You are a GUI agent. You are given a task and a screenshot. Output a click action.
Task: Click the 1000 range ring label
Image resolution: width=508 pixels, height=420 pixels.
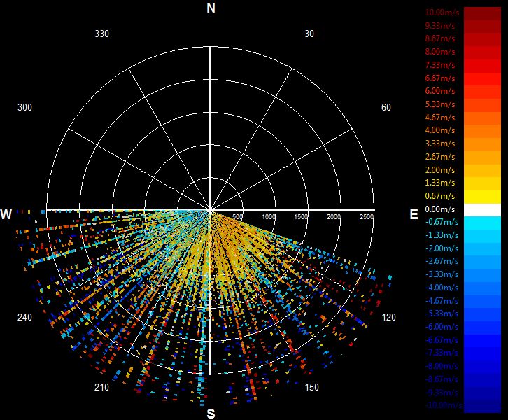[x=269, y=217]
